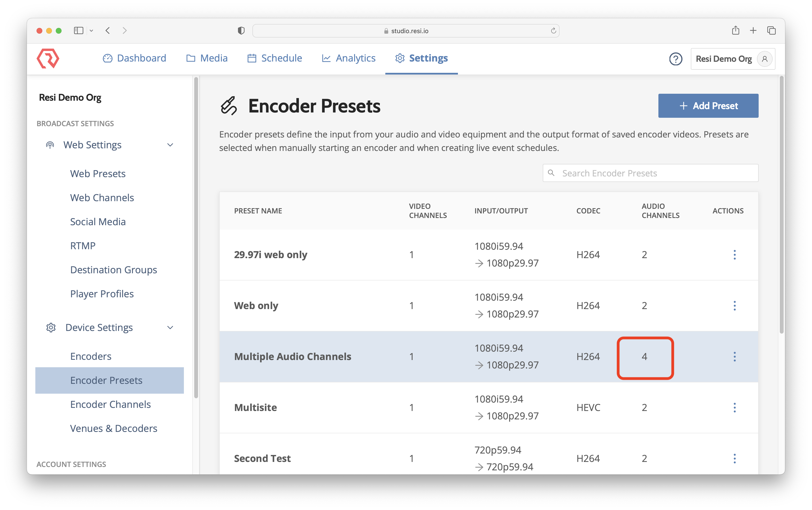Open the help question mark icon
Viewport: 812px width, 510px height.
pyautogui.click(x=675, y=59)
